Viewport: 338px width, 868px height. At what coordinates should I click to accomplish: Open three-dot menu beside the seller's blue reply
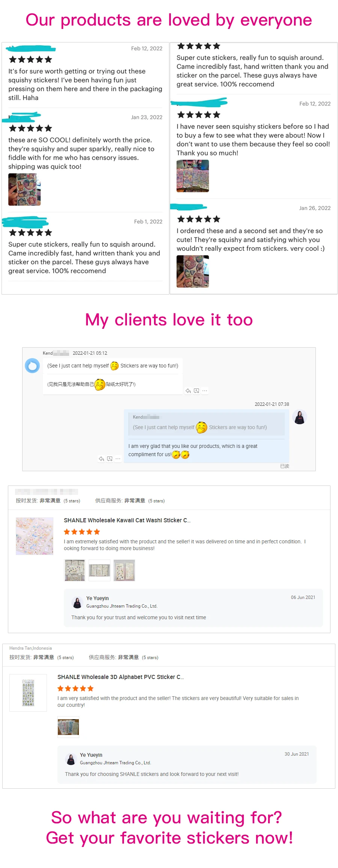118,459
